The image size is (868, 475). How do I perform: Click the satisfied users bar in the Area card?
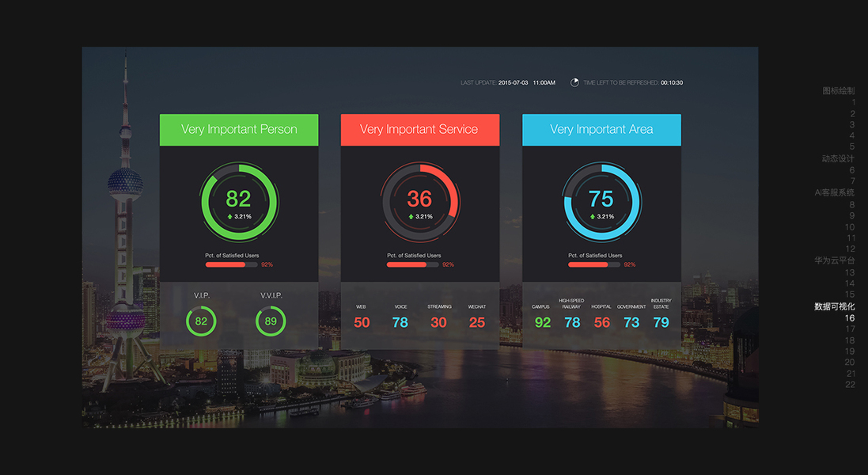point(594,264)
